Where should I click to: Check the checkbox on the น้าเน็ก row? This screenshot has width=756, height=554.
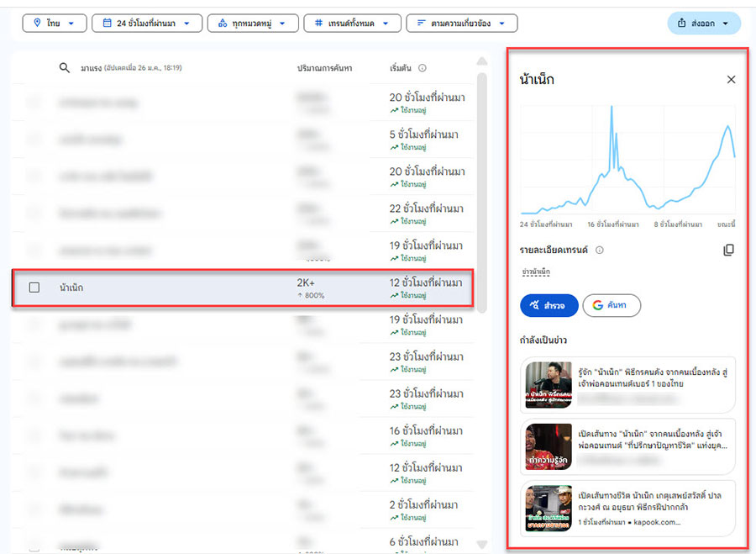[x=34, y=286]
